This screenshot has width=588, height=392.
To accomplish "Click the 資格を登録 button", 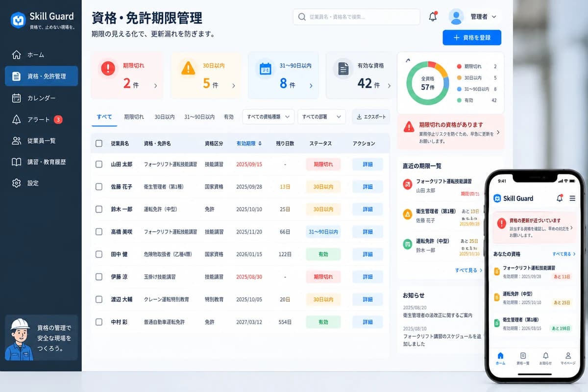I will 472,38.
